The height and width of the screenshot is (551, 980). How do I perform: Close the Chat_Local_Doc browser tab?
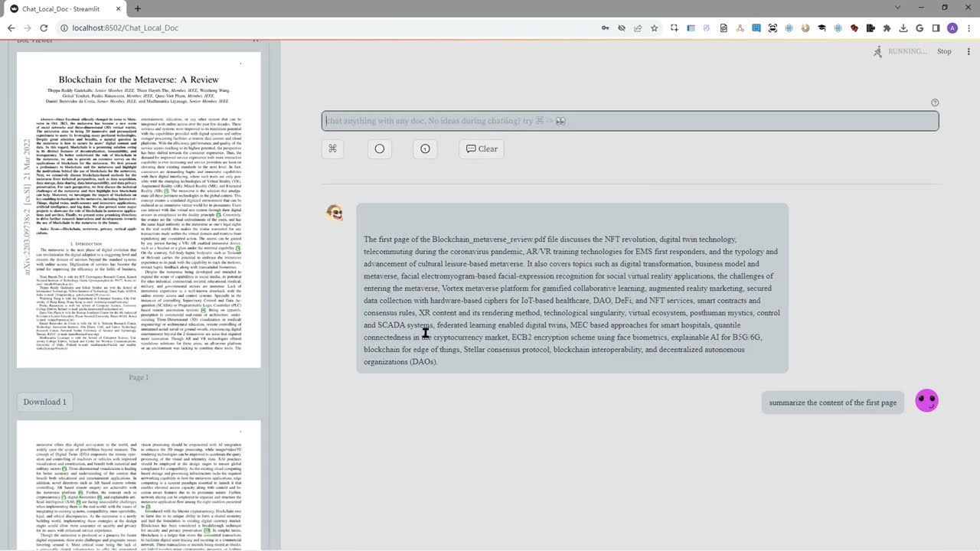[118, 8]
